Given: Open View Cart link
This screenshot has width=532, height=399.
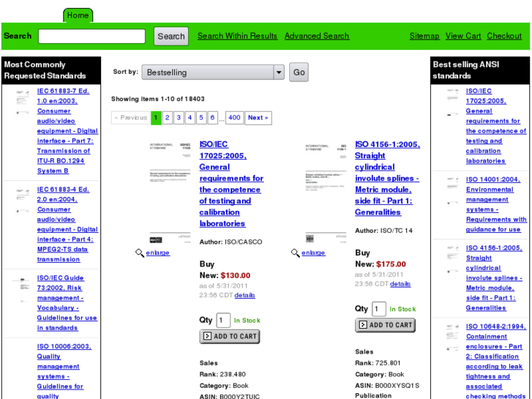Looking at the screenshot, I should click(463, 36).
